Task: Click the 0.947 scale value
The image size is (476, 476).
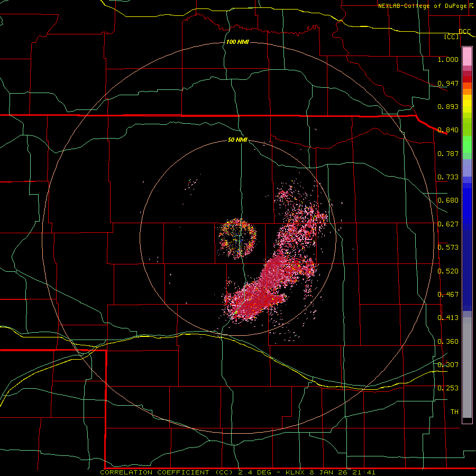Action: point(448,83)
